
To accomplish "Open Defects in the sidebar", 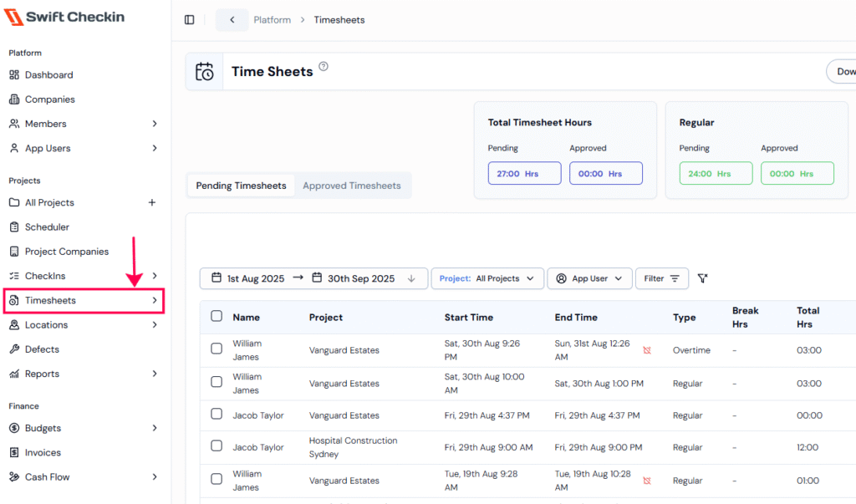I will coord(42,349).
